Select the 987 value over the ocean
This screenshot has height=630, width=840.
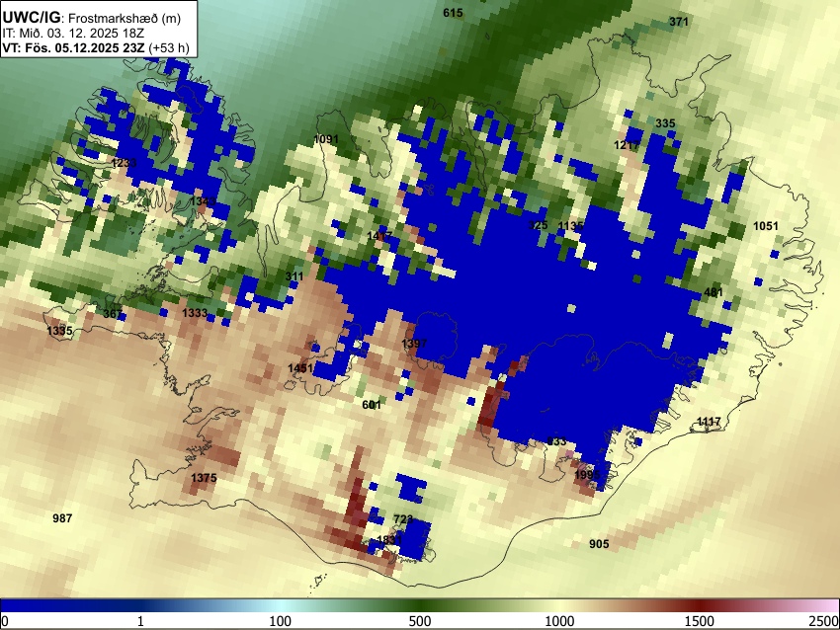[x=62, y=518]
